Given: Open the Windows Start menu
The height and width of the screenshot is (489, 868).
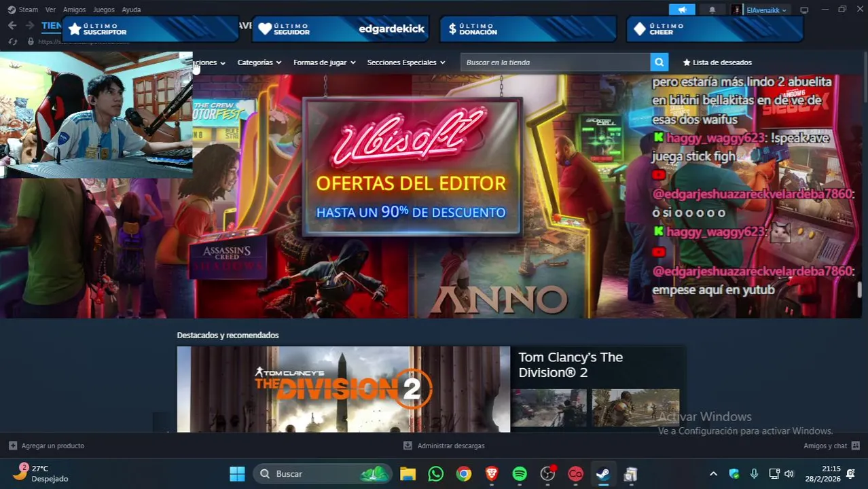Looking at the screenshot, I should pyautogui.click(x=237, y=474).
